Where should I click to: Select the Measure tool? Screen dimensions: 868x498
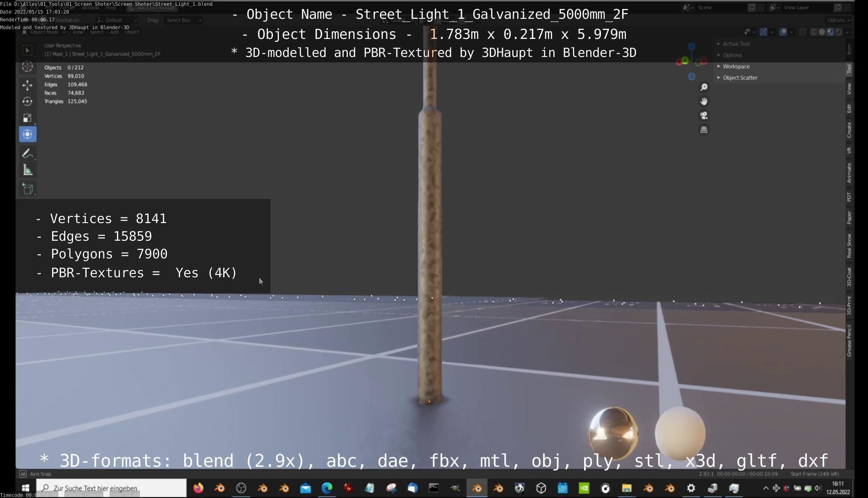(x=27, y=170)
